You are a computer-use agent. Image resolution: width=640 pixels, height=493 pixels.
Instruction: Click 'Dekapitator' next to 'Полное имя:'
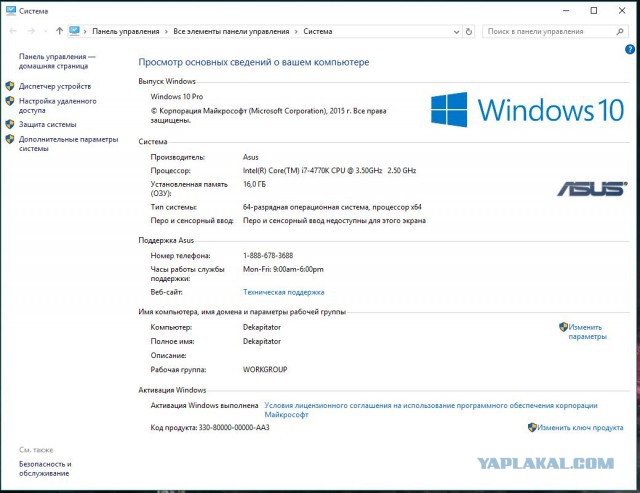pyautogui.click(x=262, y=341)
